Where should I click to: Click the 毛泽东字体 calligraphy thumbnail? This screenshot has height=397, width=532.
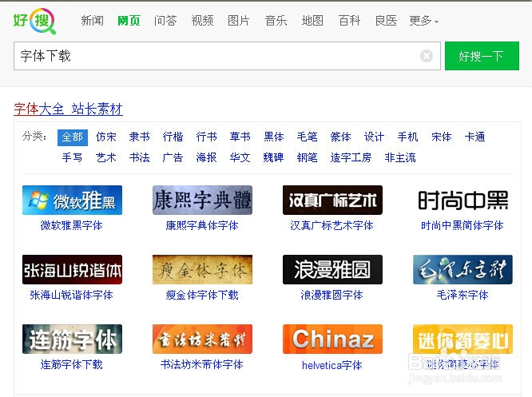[x=463, y=269]
